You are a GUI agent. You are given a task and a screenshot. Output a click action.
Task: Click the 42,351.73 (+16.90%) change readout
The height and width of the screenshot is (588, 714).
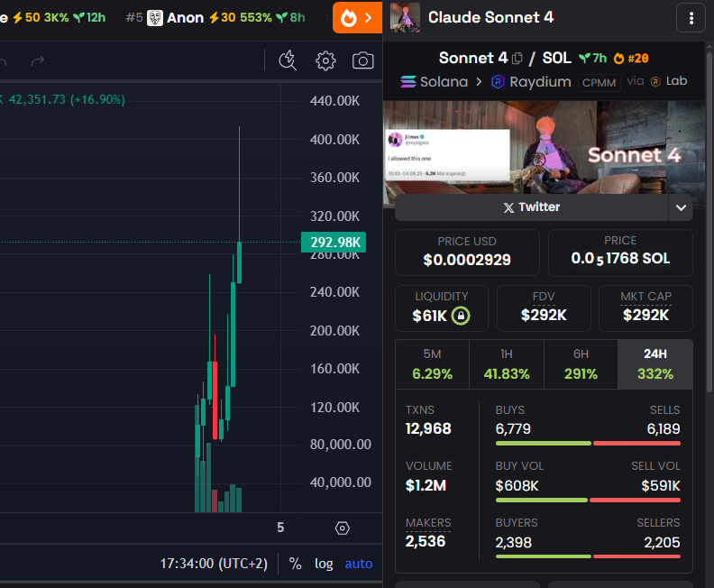pyautogui.click(x=67, y=100)
